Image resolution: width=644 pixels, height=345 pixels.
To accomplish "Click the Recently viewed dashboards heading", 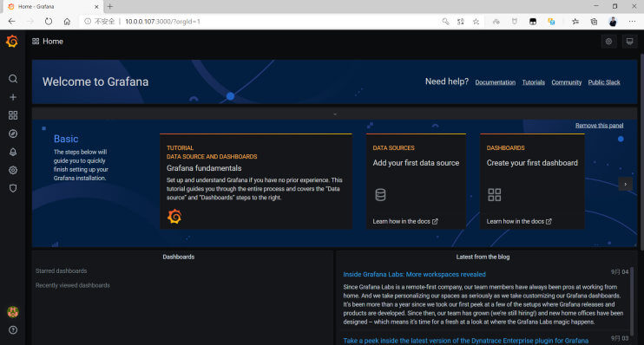I will pyautogui.click(x=73, y=285).
